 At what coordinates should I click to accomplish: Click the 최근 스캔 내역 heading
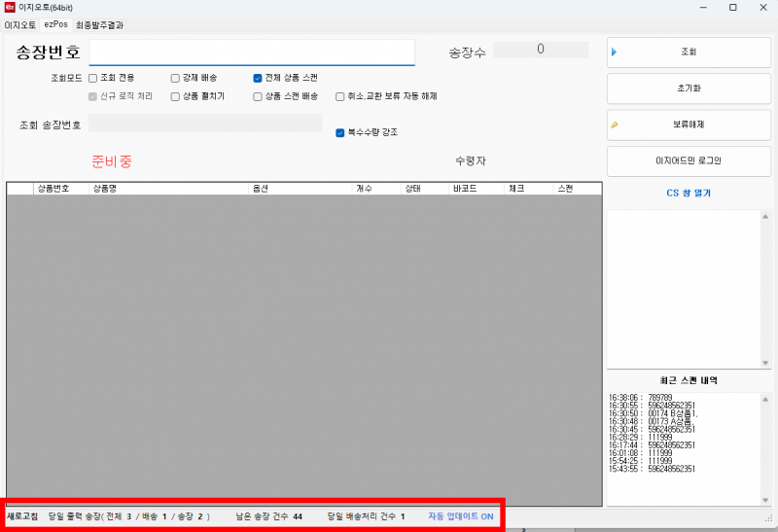coord(689,380)
